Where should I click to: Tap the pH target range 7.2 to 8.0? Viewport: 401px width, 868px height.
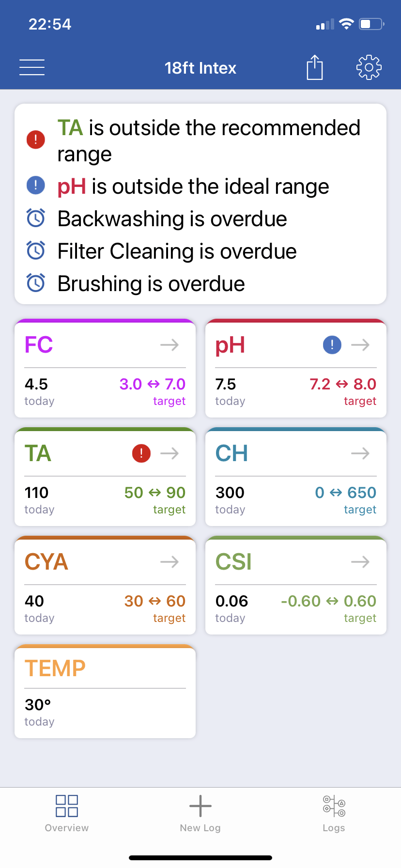(x=343, y=384)
